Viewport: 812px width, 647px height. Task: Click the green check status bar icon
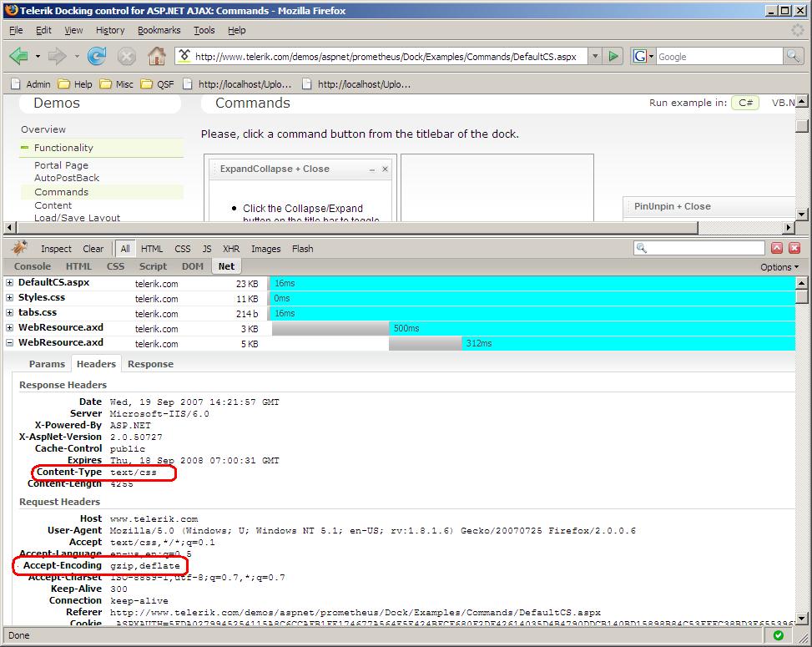[x=778, y=635]
